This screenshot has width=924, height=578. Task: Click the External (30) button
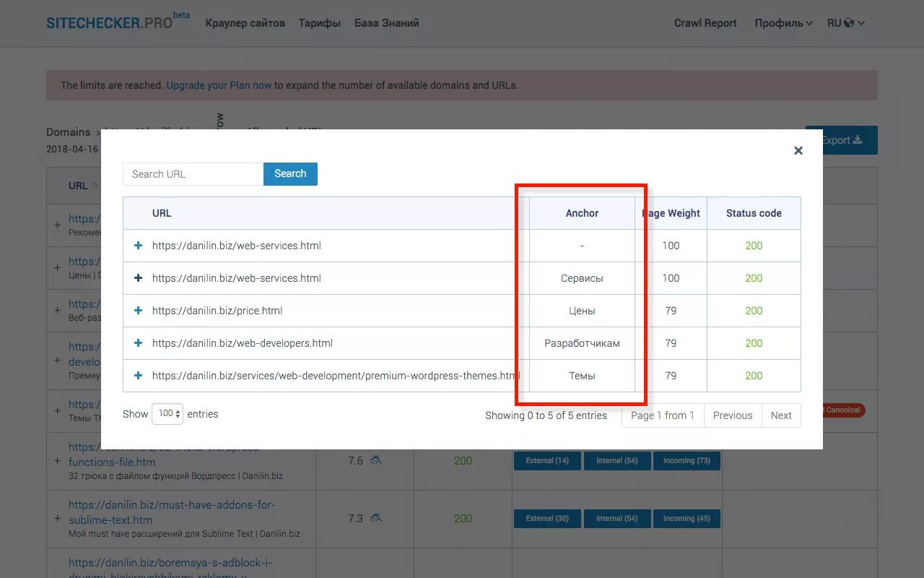[x=547, y=519]
